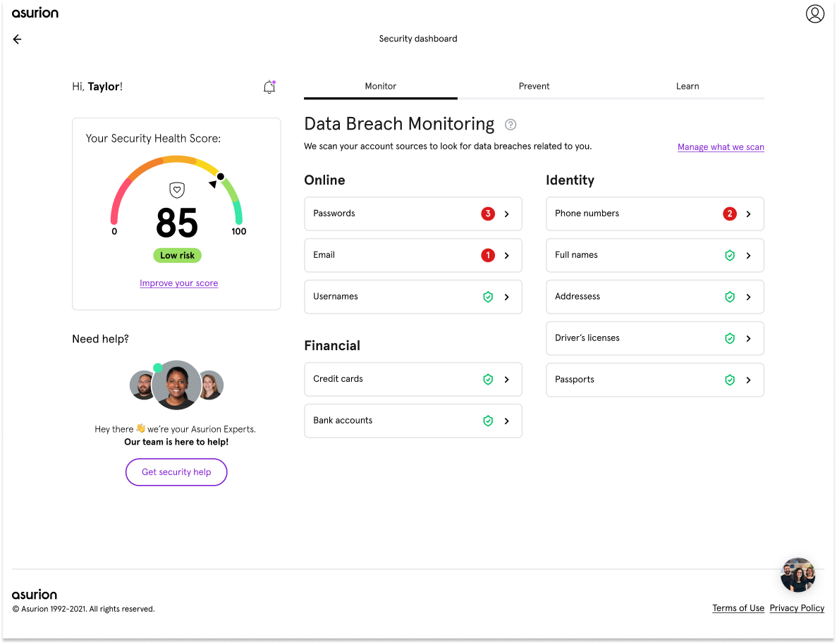This screenshot has width=837, height=644.
Task: Click the Improve your score link
Action: point(178,283)
